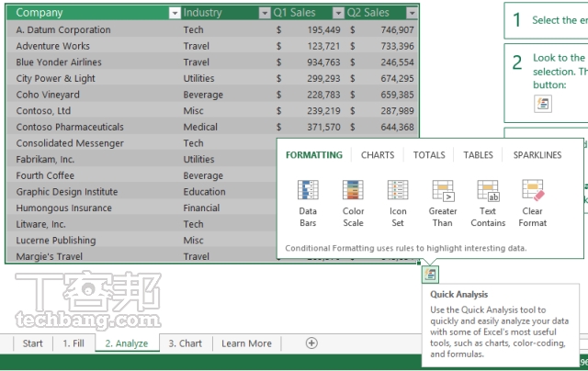Screen dimensions: 588x371
Task: Open the Q2 Sales column filter dropdown
Action: pos(412,13)
